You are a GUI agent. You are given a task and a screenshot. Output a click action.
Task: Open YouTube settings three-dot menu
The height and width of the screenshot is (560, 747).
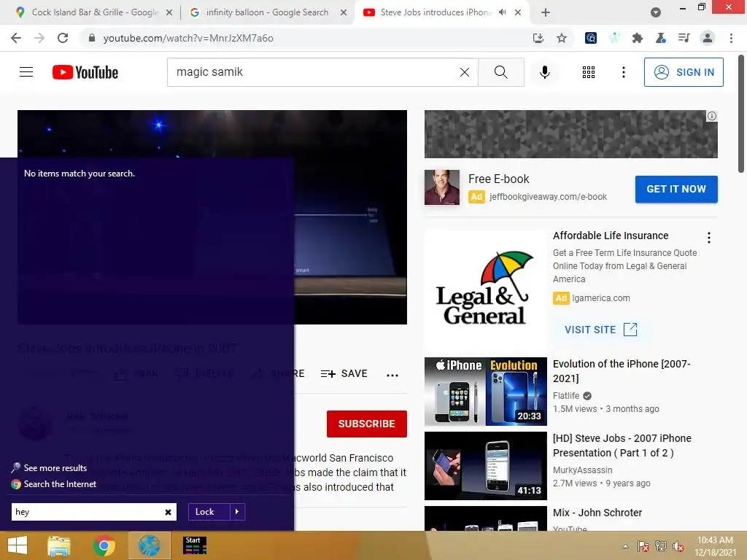click(x=623, y=72)
